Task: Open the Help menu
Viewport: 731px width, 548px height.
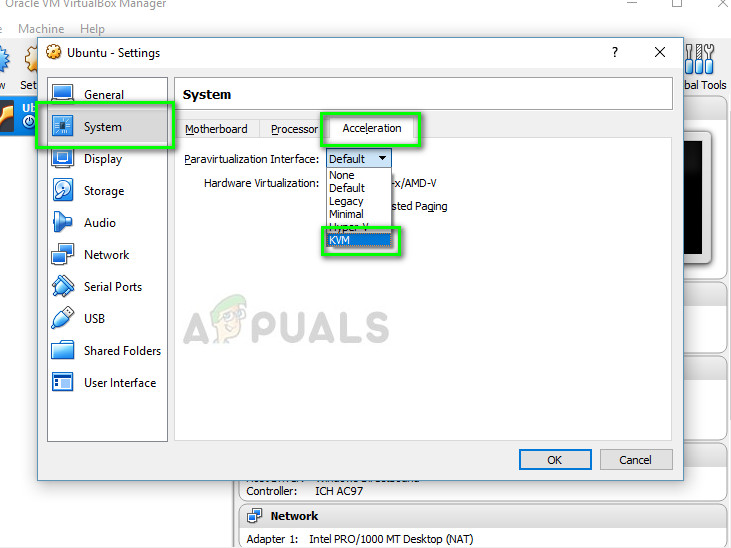Action: point(92,29)
